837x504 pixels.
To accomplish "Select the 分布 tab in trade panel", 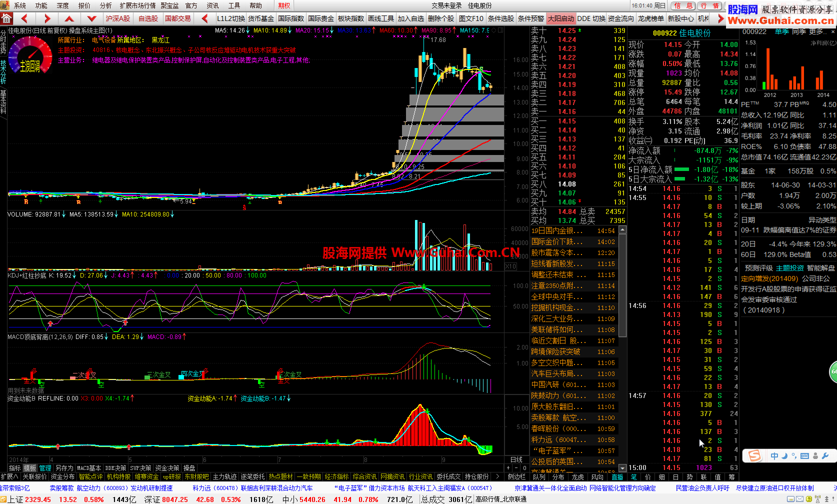I will click(558, 476).
